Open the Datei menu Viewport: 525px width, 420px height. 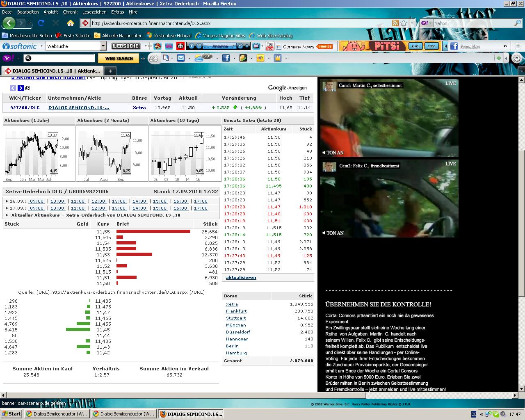[7, 12]
